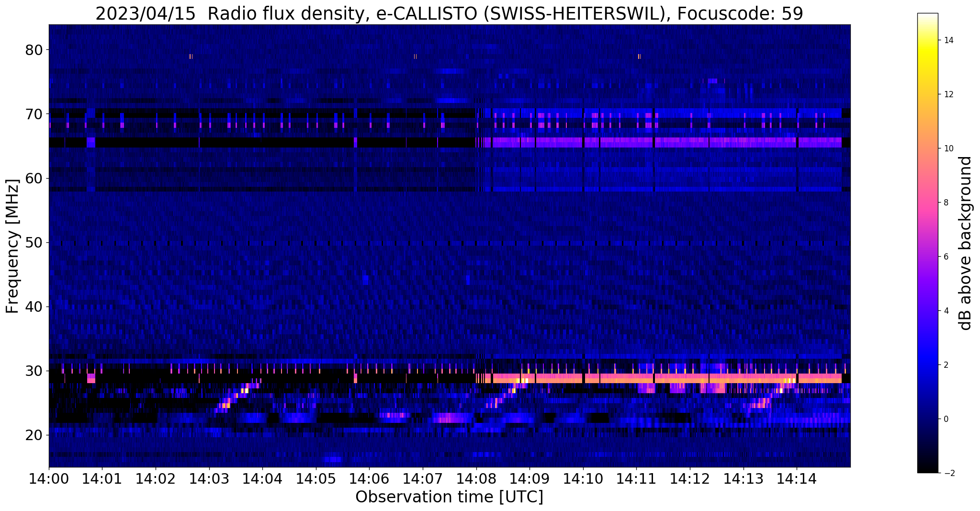980x511 pixels.
Task: Click the 50 MHz frequency tick label
Action: point(34,242)
